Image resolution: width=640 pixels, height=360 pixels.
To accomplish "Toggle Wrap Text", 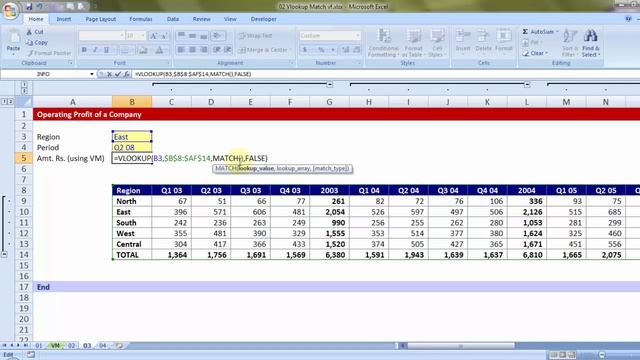I will point(256,36).
